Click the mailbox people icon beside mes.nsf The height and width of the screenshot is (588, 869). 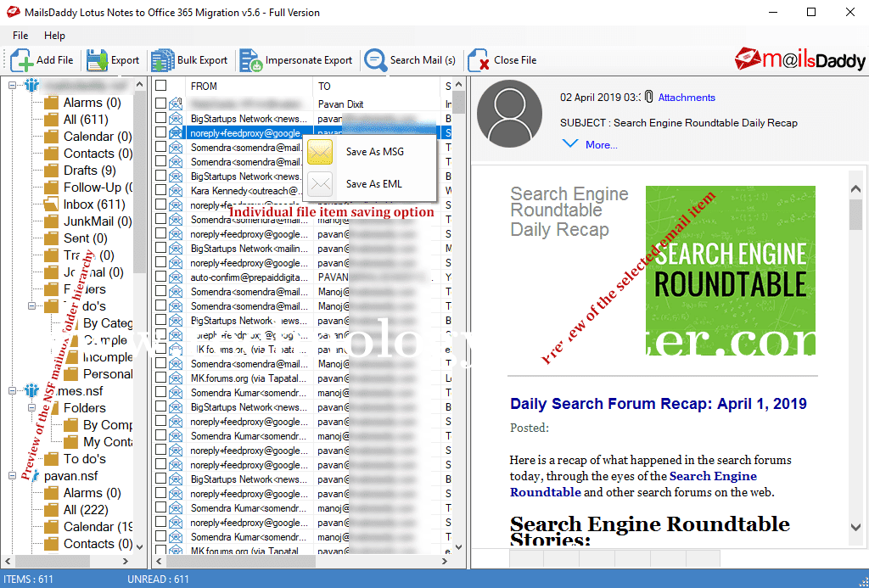coord(31,390)
